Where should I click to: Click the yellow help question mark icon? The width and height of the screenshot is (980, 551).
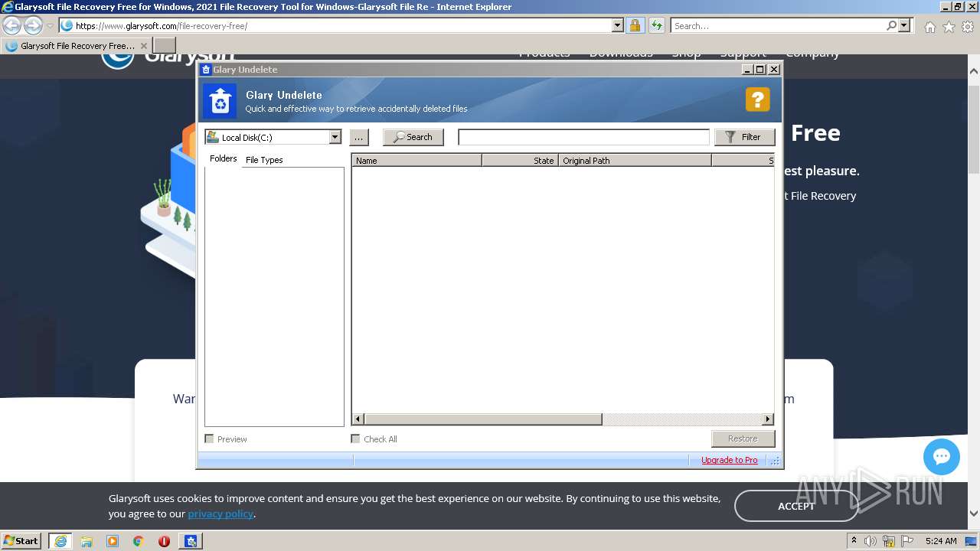tap(757, 99)
